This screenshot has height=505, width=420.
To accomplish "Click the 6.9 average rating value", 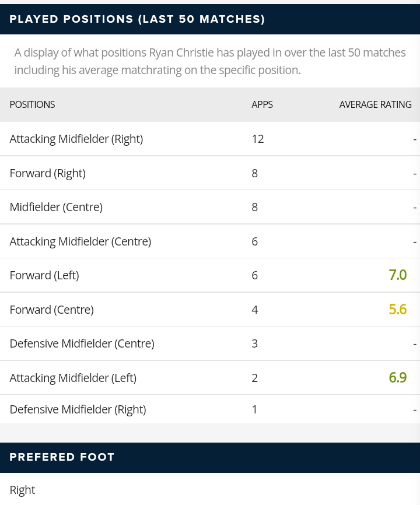I will coord(397,378).
